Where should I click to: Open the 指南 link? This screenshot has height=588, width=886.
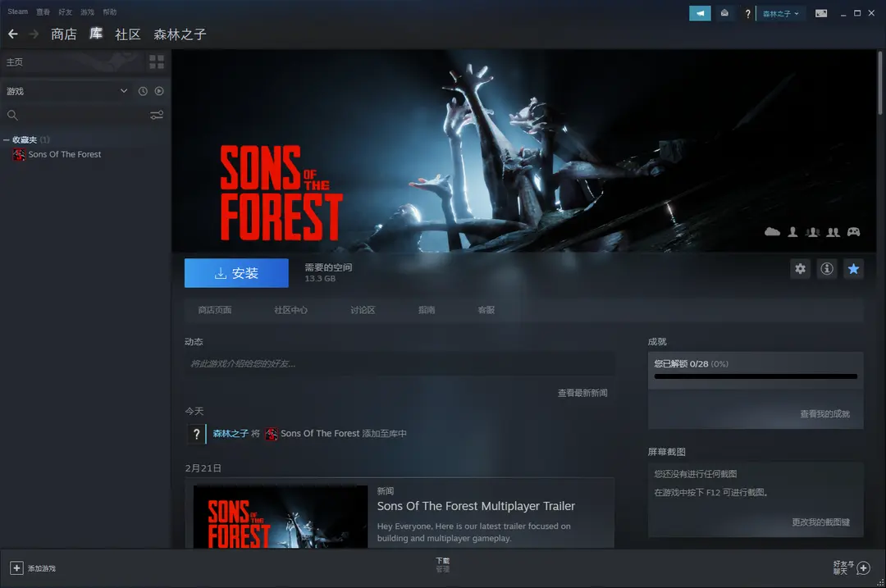tap(427, 310)
